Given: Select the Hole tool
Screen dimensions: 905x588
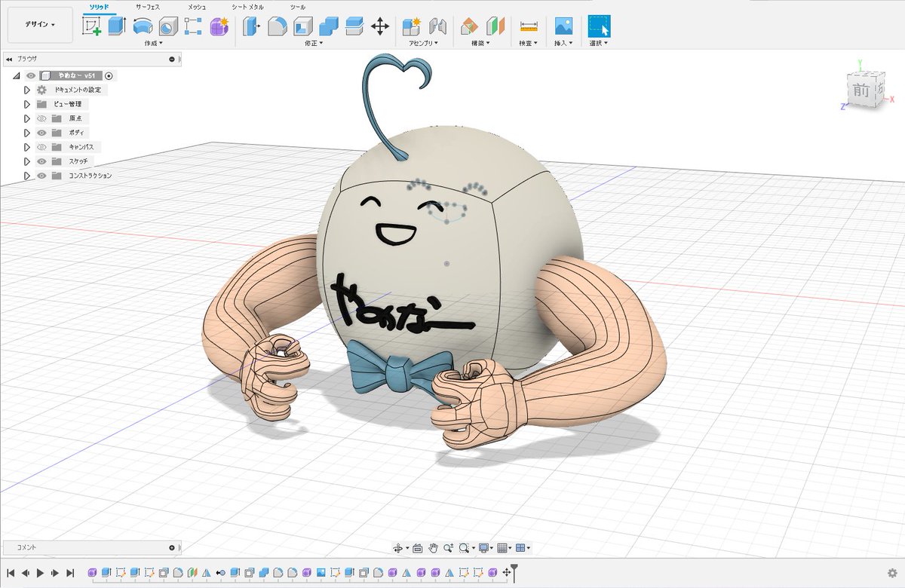Looking at the screenshot, I should (167, 27).
